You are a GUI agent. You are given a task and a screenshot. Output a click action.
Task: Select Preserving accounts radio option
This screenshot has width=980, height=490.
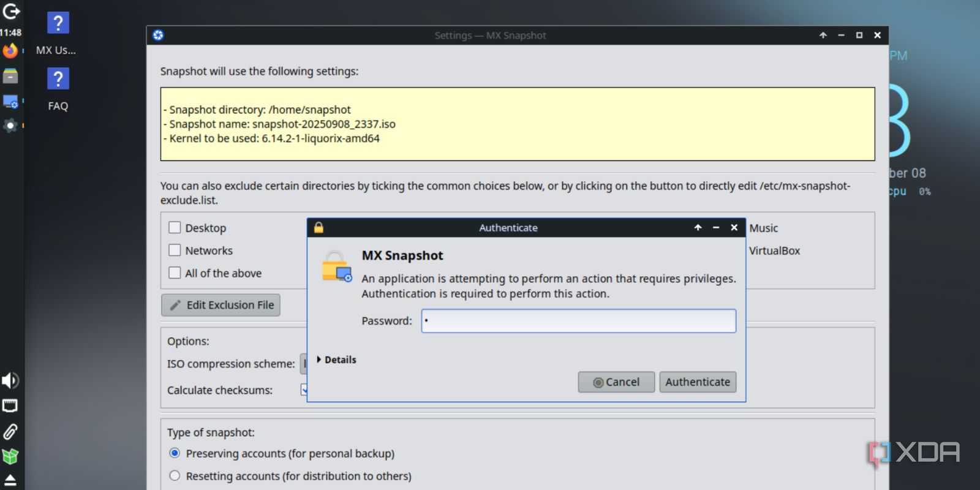[175, 453]
